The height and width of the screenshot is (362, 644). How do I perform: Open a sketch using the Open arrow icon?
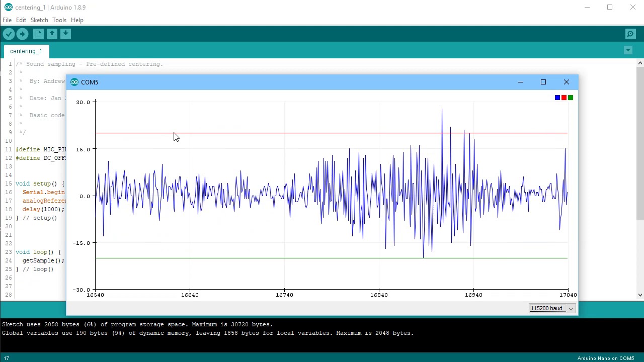[52, 34]
